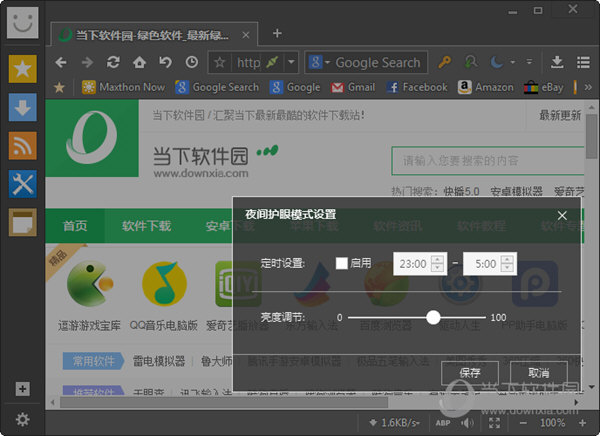Click the 保存 save button
Image resolution: width=600 pixels, height=436 pixels.
[x=470, y=373]
